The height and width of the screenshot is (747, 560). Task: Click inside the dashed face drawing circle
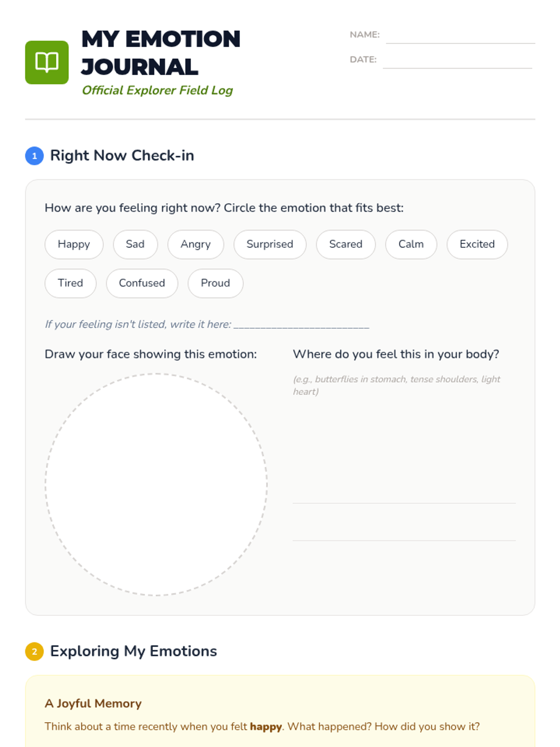tap(156, 484)
